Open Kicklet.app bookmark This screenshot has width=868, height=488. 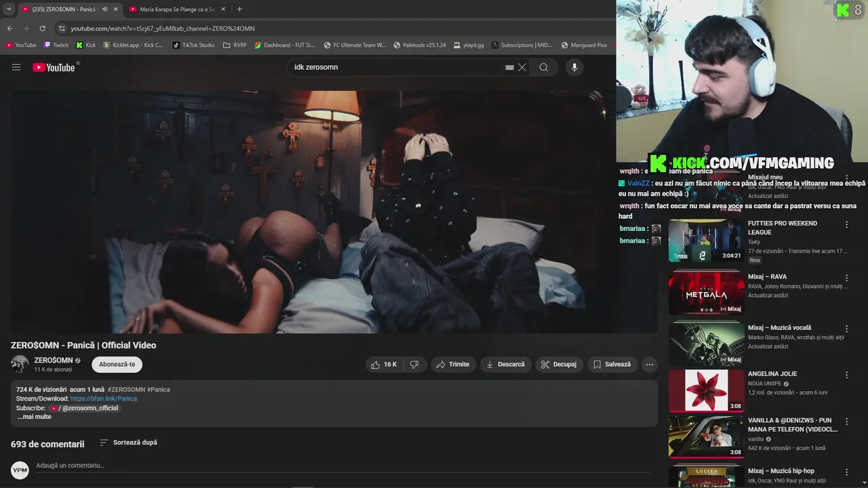[133, 45]
